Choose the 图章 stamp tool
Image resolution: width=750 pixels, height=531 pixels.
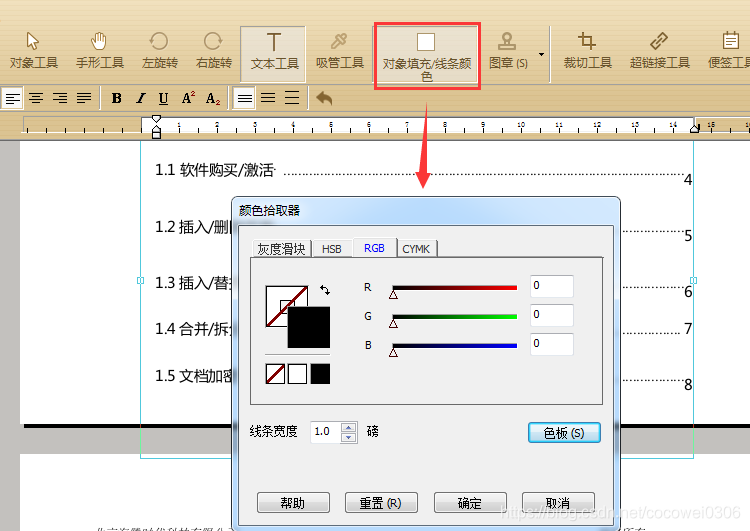coord(508,51)
